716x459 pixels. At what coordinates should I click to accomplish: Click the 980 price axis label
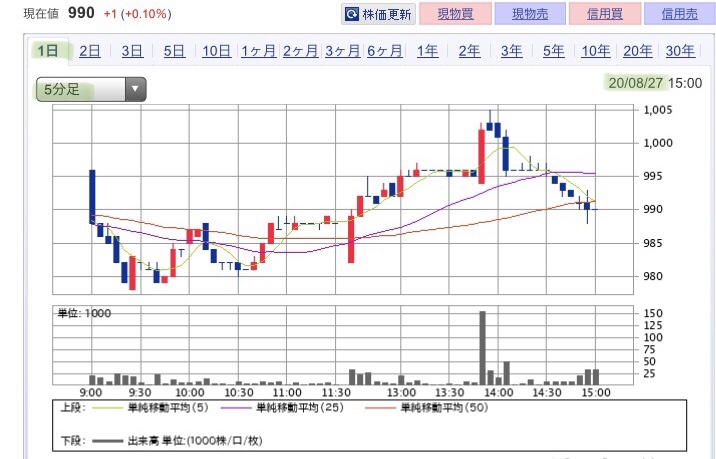point(653,276)
